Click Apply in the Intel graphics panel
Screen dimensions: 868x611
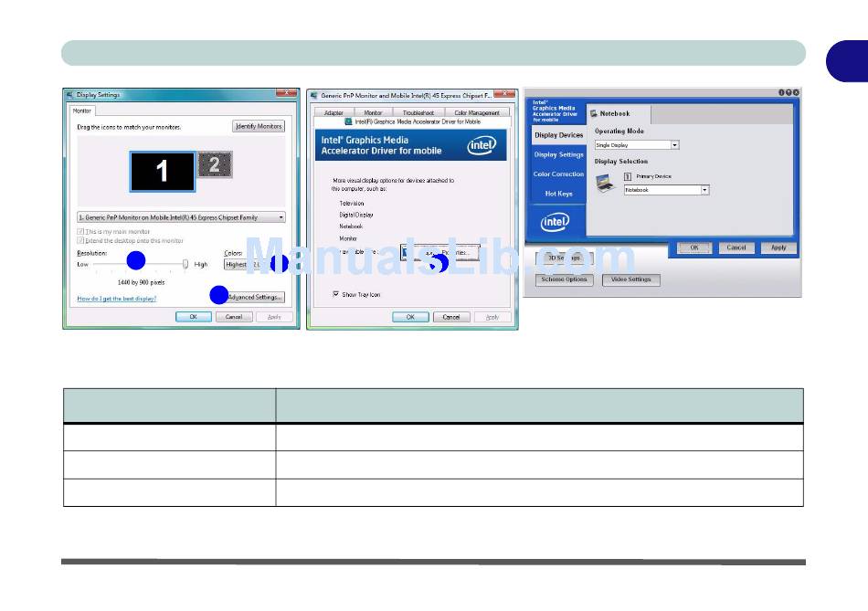click(x=778, y=248)
